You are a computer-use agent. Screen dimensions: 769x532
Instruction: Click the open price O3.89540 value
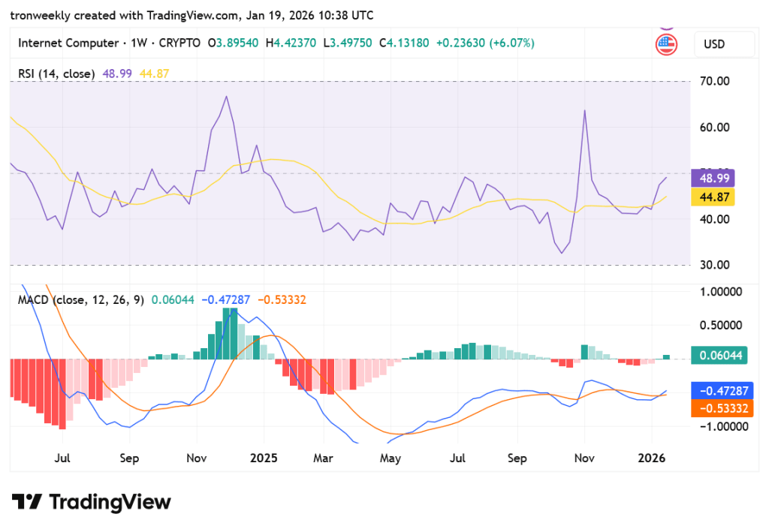233,43
